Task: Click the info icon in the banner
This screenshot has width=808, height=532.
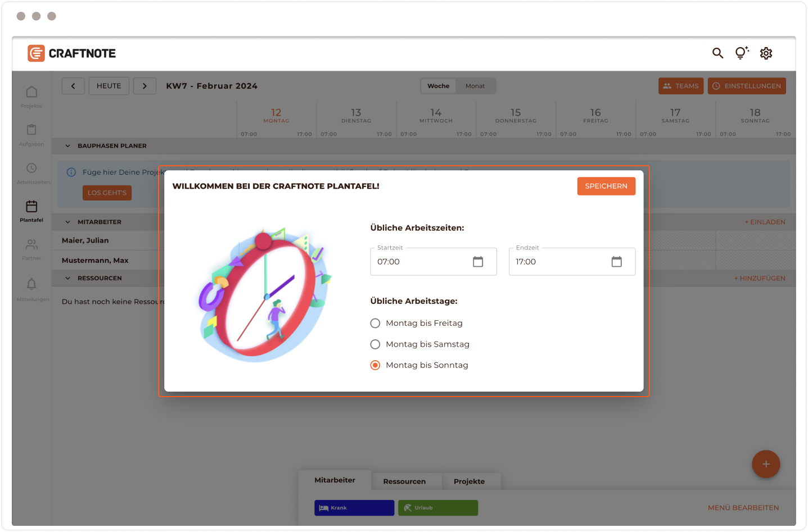Action: (x=71, y=172)
